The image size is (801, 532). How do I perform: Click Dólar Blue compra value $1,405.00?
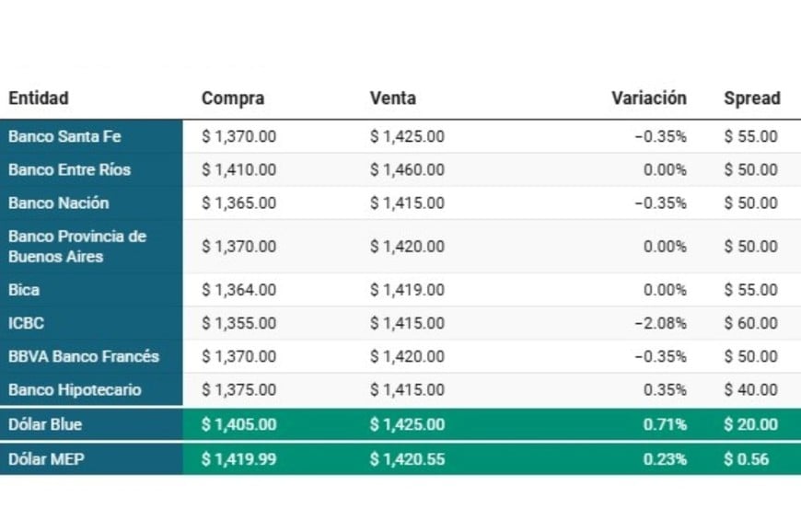coord(238,424)
